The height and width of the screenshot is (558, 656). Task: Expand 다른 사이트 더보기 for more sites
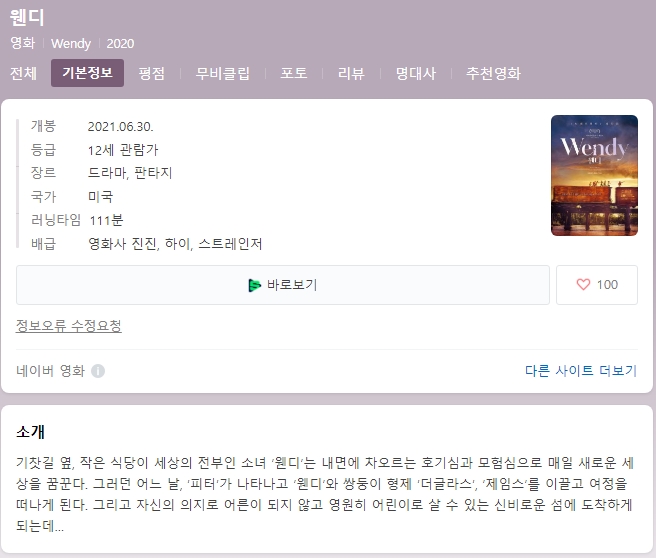click(580, 370)
